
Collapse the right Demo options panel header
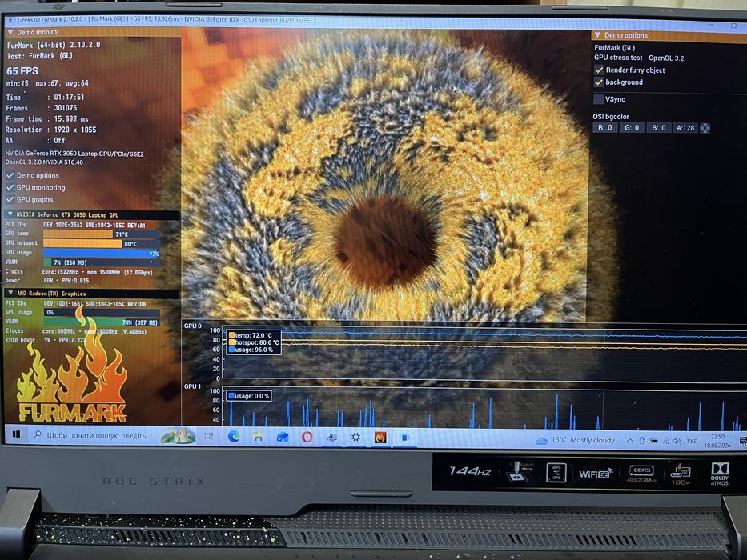[669, 35]
